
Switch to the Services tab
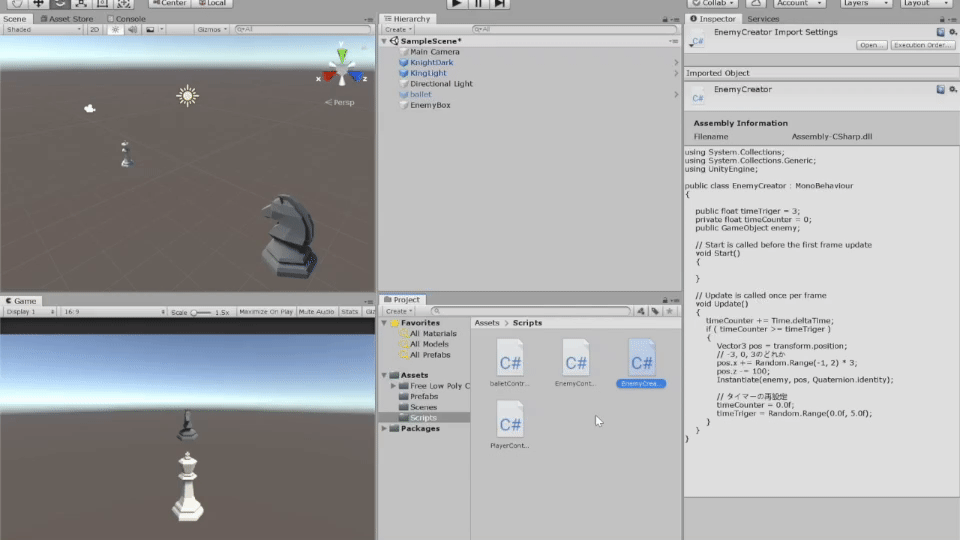tap(763, 19)
